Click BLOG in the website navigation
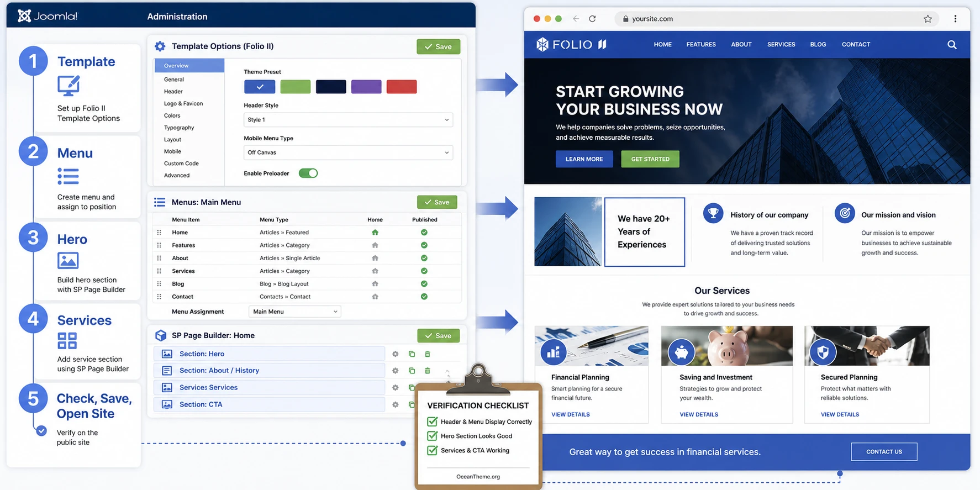 818,45
